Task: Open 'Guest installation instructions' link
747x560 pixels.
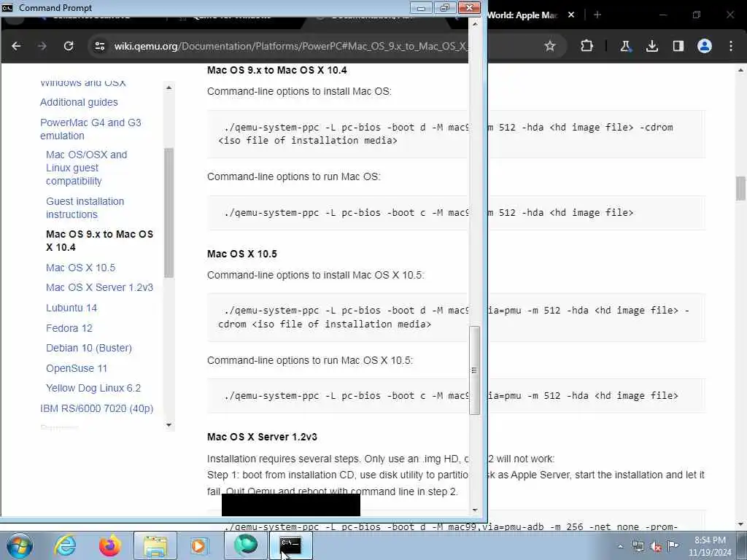Action: pos(85,208)
